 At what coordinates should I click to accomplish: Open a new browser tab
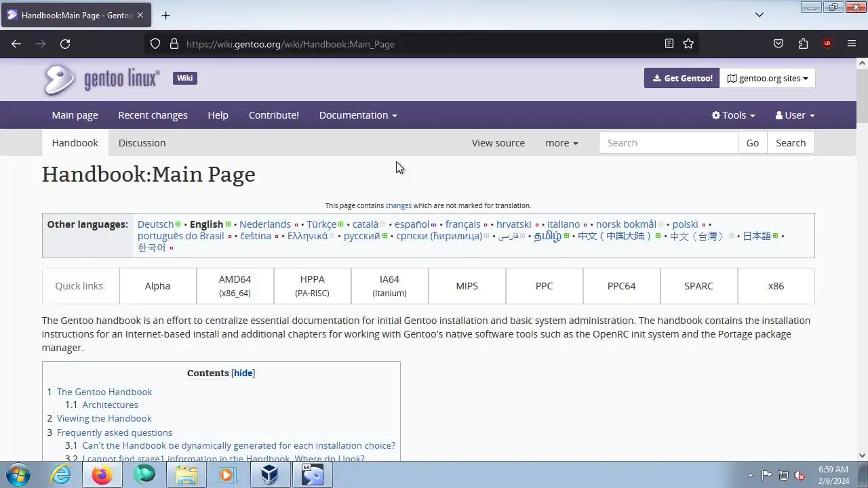click(x=165, y=15)
